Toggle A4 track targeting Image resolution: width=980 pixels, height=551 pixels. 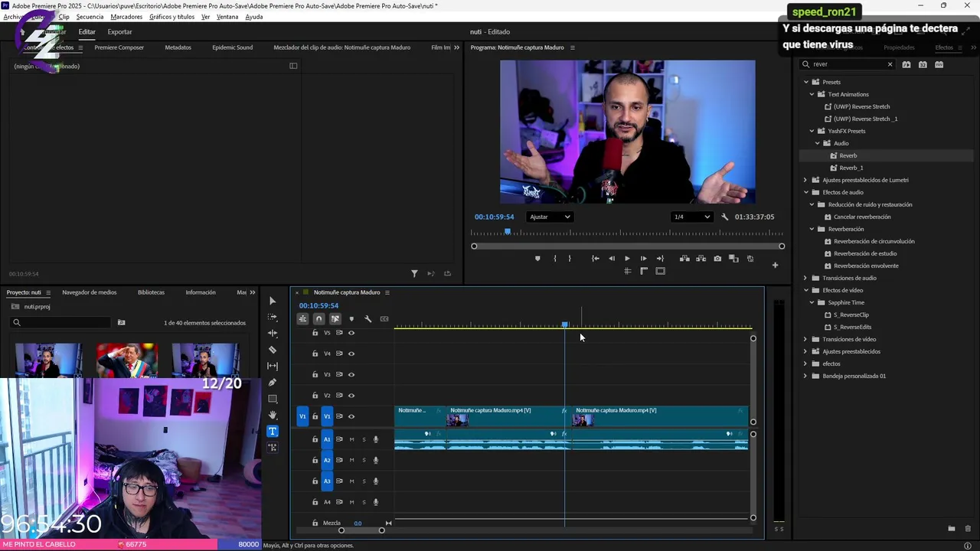point(327,502)
